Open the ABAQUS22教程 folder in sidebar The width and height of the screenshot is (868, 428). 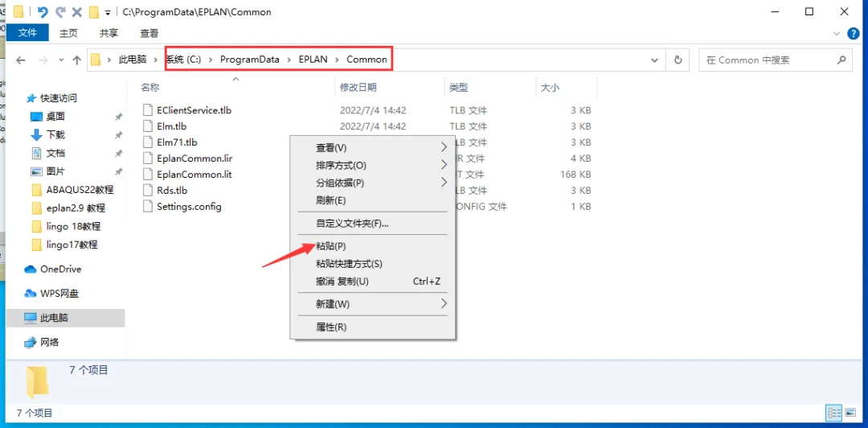[x=80, y=190]
